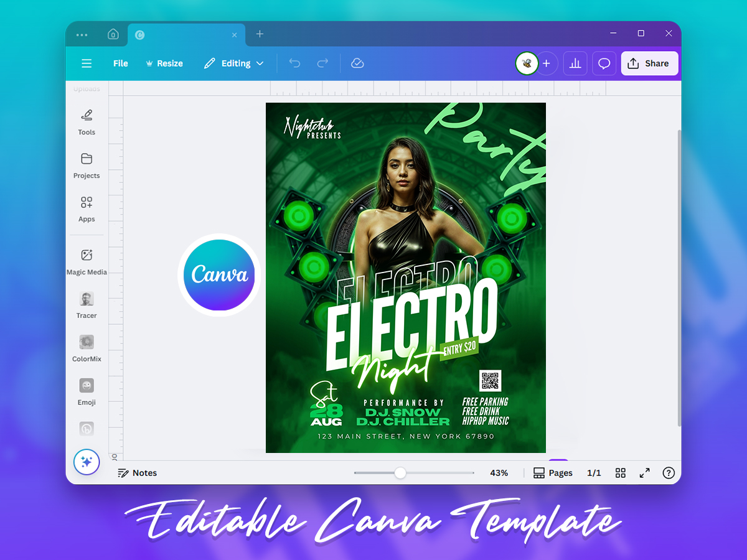Enter fullscreen present mode
Image resolution: width=747 pixels, height=560 pixels.
pos(644,473)
